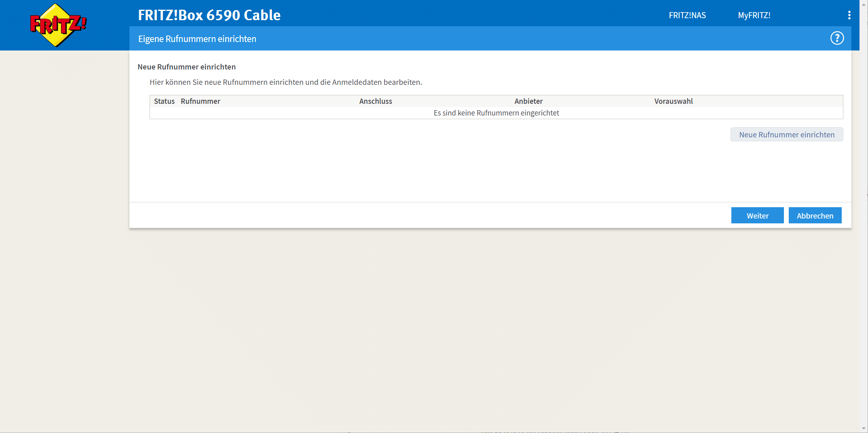Cancel setup with Abbrechen button
This screenshot has height=433, width=868.
click(815, 216)
